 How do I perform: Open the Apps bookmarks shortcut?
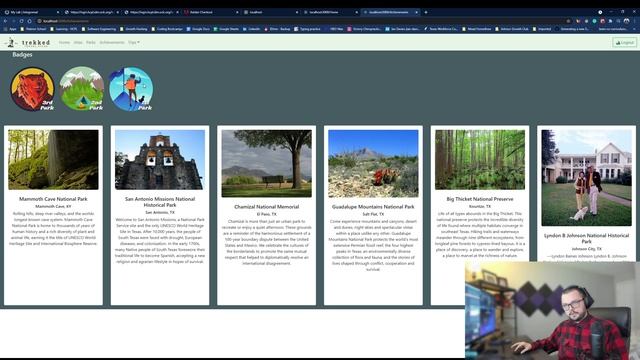[10, 29]
